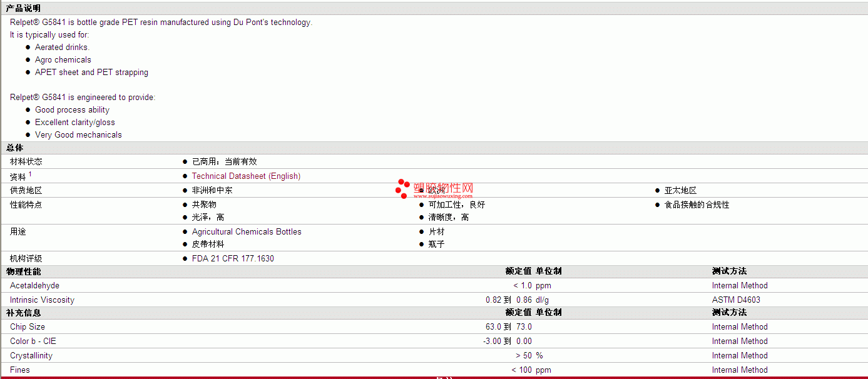Image resolution: width=868 pixels, height=379 pixels.
Task: Click the Crystallinity value '> 50'
Action: pyautogui.click(x=524, y=356)
